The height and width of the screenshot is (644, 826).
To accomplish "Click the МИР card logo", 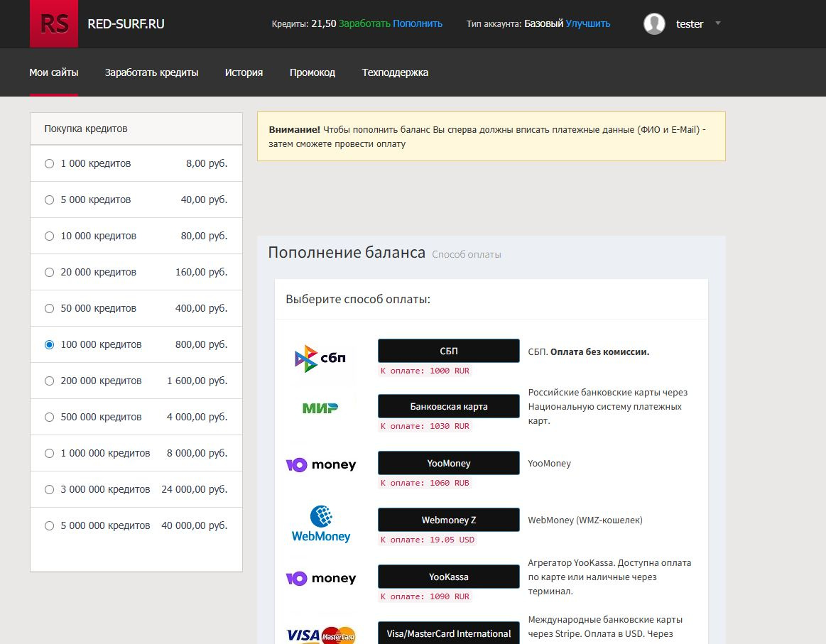I will click(x=320, y=408).
